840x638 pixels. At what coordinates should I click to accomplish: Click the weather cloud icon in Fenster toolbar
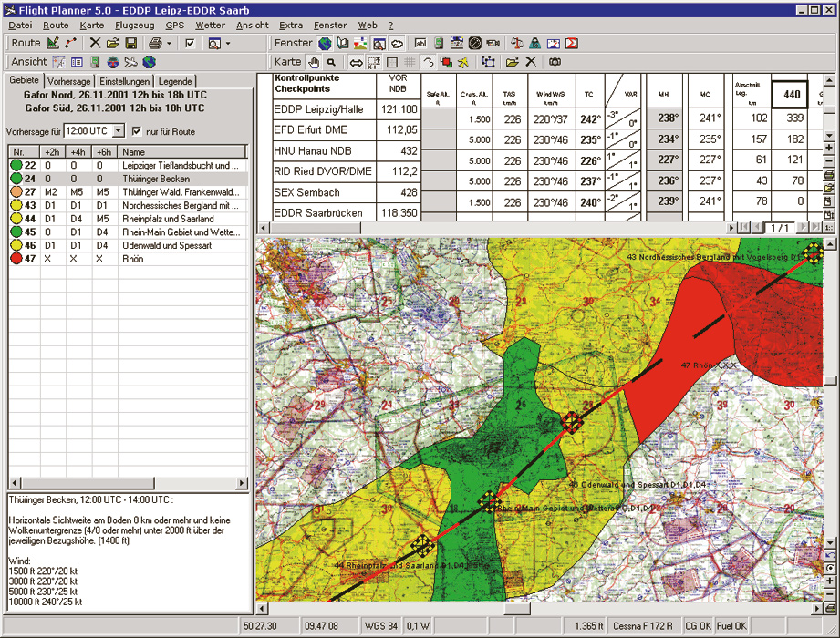coord(397,44)
